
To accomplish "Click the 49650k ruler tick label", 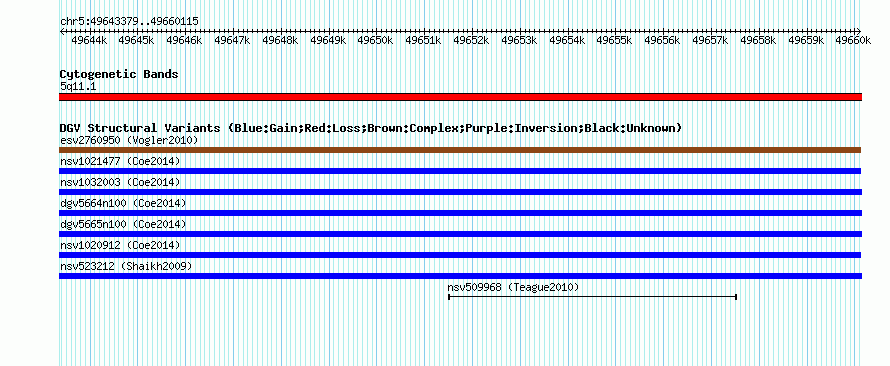I will pos(375,40).
